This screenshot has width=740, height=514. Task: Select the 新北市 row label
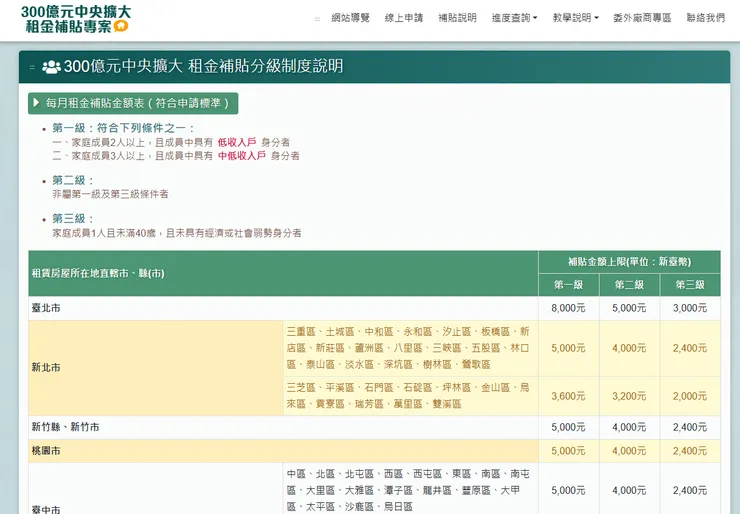coord(46,368)
